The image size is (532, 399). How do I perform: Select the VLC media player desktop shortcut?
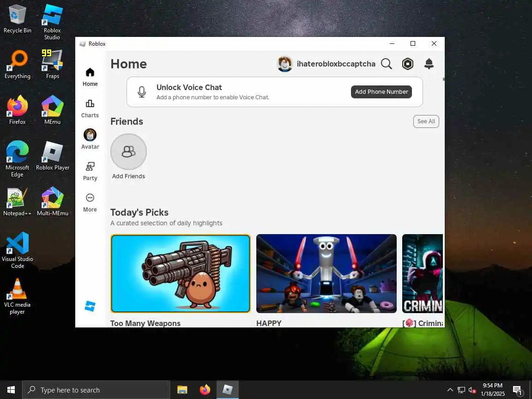(17, 296)
